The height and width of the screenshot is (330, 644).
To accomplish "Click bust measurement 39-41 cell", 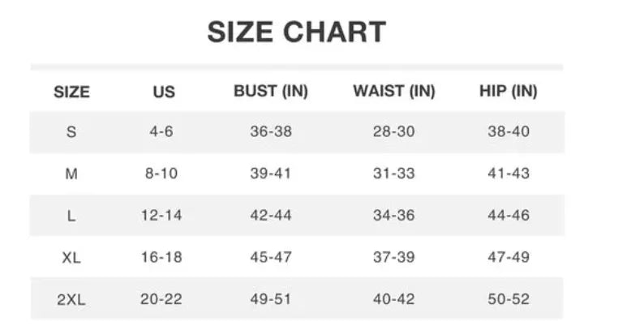I will coord(271,174).
